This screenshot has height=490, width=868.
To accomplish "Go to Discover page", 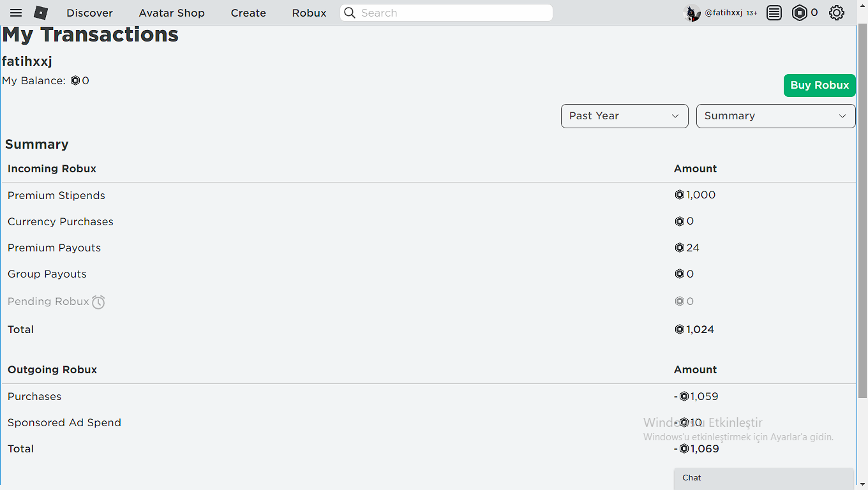I will pos(89,13).
